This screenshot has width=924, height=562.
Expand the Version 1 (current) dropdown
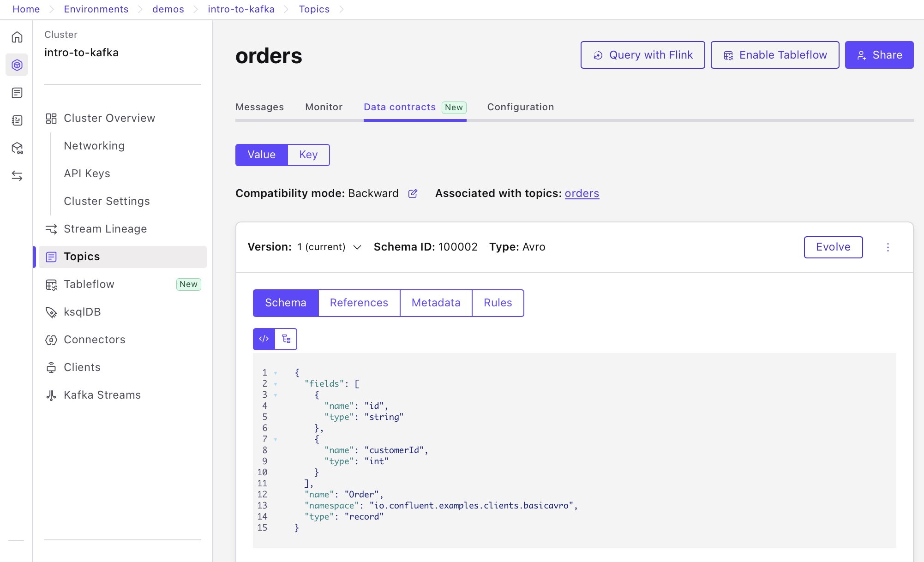[329, 247]
